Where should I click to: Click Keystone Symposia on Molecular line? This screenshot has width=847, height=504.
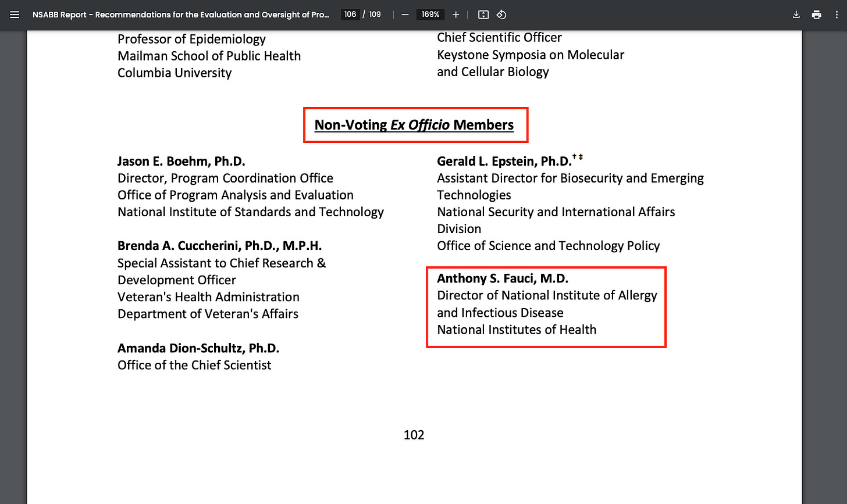pos(531,55)
